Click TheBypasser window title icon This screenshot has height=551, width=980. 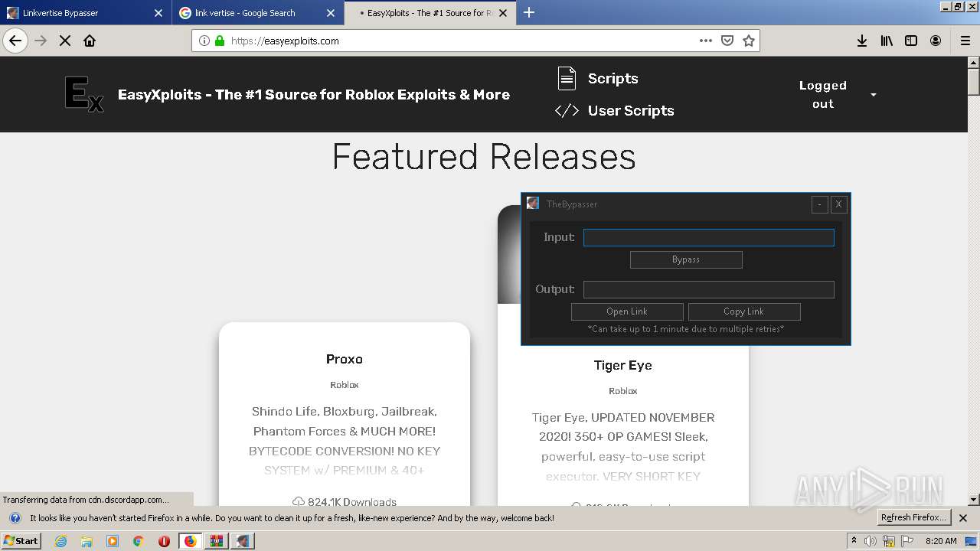coord(533,204)
